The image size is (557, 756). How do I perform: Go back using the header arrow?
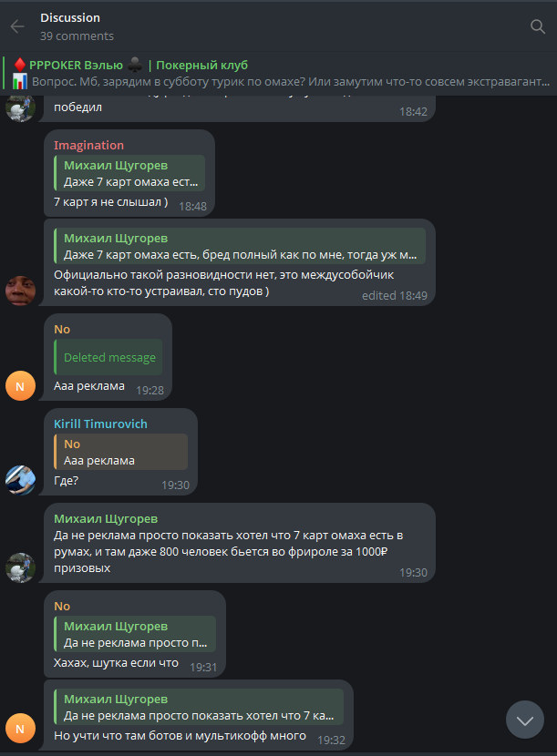click(x=17, y=26)
